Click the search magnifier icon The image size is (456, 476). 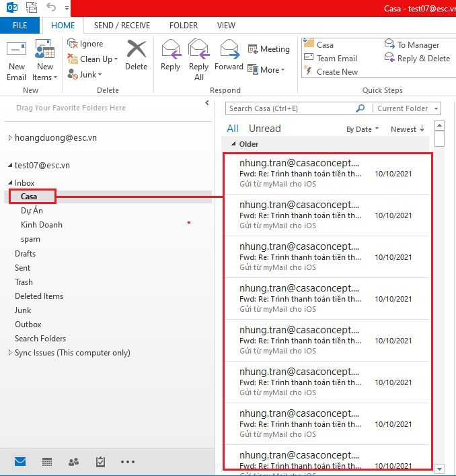coord(360,108)
